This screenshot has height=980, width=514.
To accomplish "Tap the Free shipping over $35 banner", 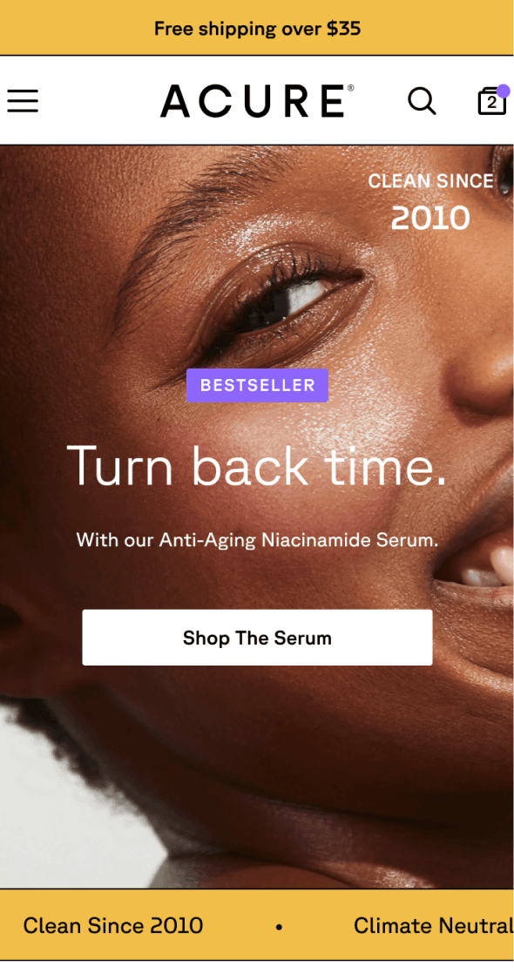I will [257, 28].
